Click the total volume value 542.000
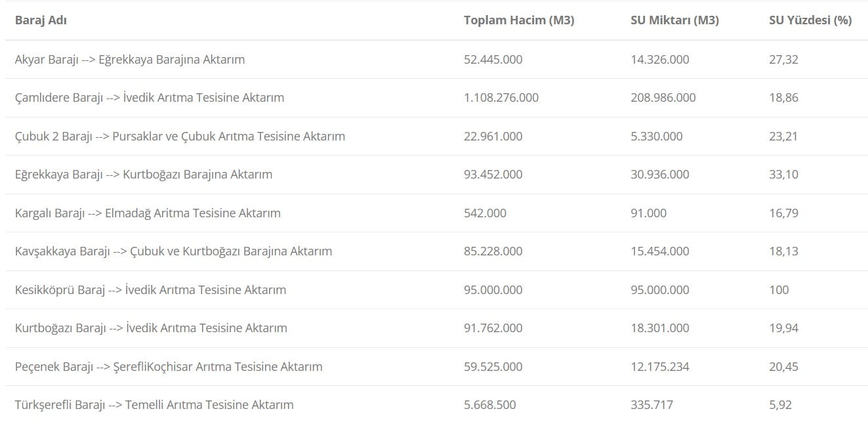Viewport: 868px width, 428px height. [x=485, y=213]
